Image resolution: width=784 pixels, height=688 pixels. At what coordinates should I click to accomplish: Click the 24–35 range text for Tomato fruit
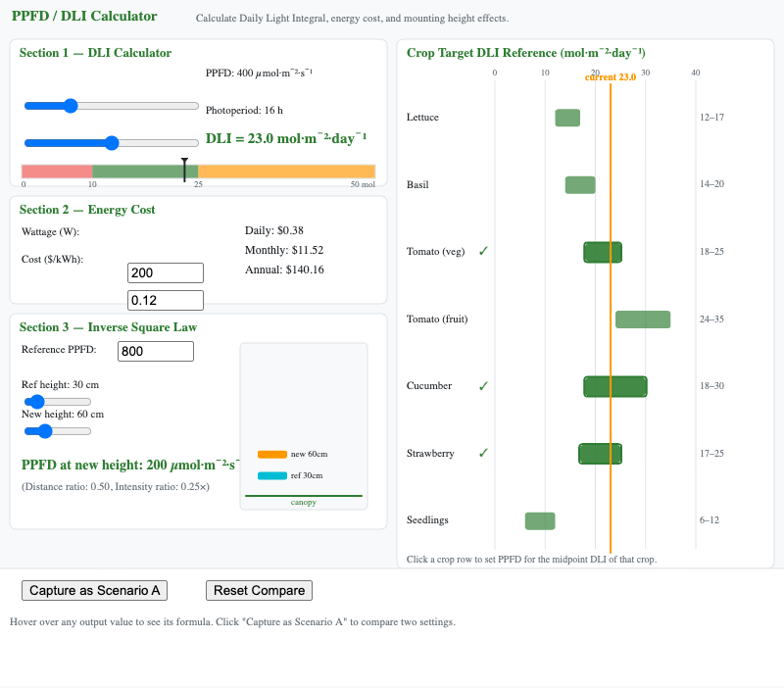pos(711,319)
